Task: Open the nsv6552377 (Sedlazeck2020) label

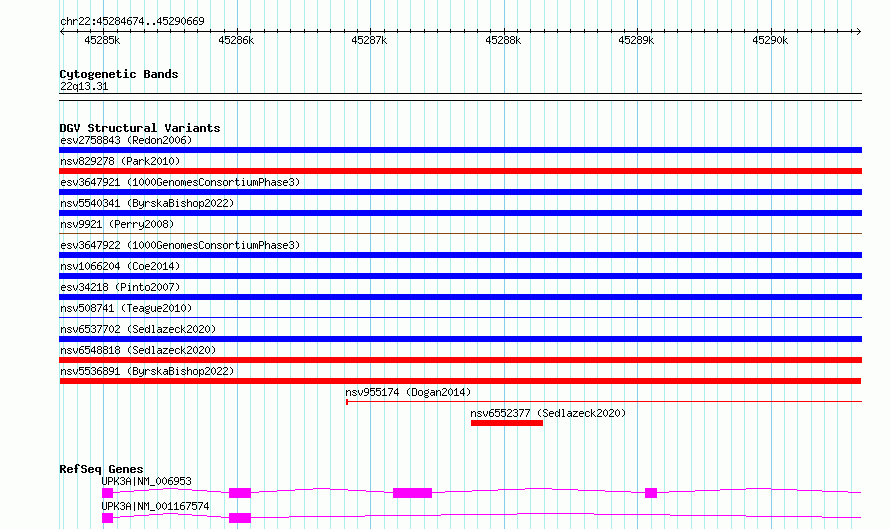Action: [x=548, y=413]
